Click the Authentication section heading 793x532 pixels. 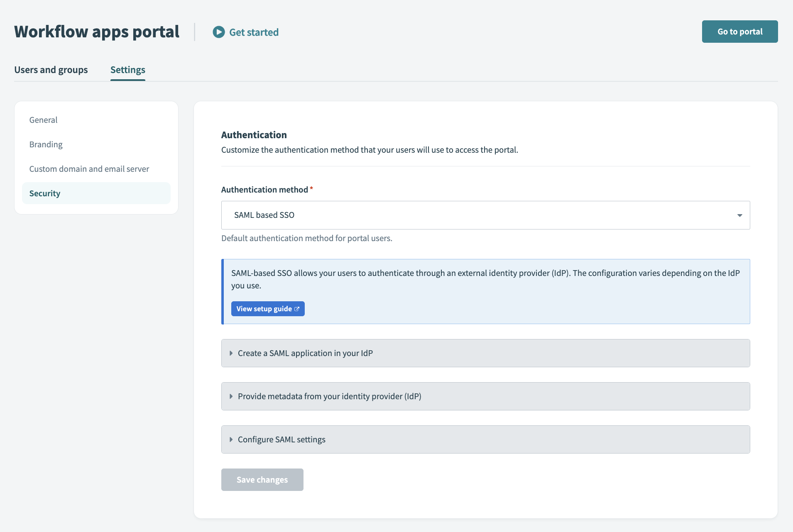tap(254, 135)
